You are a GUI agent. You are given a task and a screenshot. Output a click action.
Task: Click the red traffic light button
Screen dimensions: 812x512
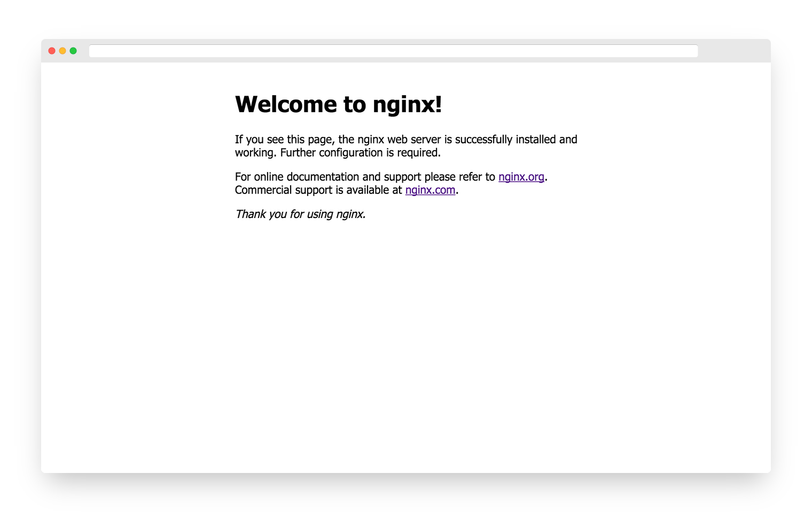[x=51, y=50]
